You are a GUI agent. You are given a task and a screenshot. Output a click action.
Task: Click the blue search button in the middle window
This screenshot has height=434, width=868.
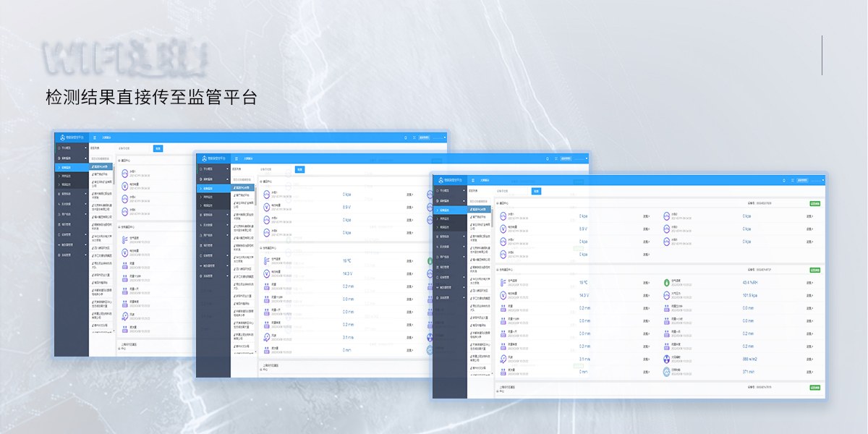(300, 169)
